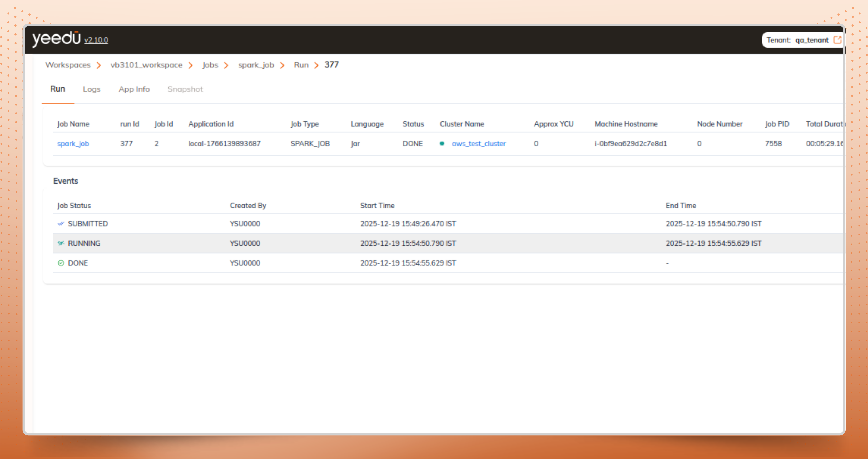
Task: Click the chevron after Workspaces breadcrumb
Action: click(99, 65)
